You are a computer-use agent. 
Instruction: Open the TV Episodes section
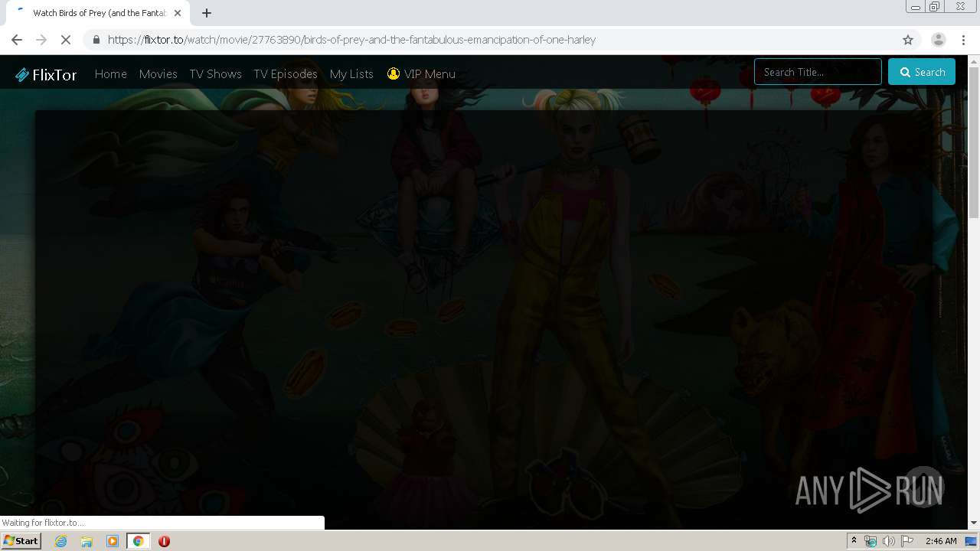[x=285, y=73]
